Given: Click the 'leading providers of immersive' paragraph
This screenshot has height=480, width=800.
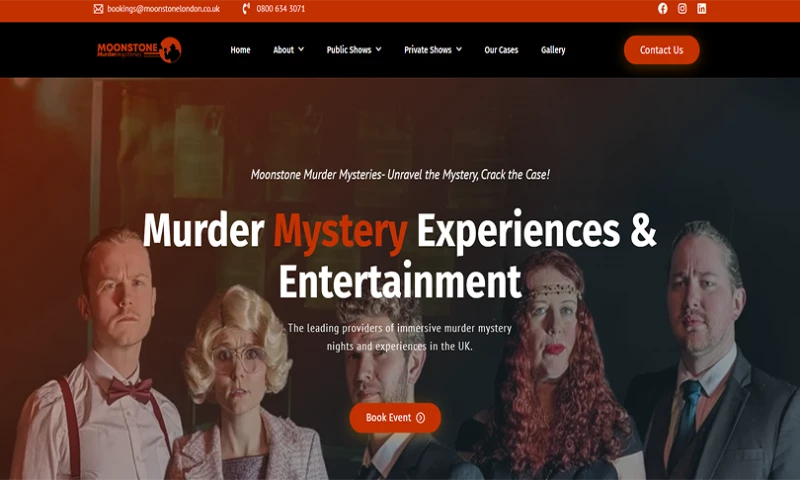Looking at the screenshot, I should pyautogui.click(x=400, y=337).
